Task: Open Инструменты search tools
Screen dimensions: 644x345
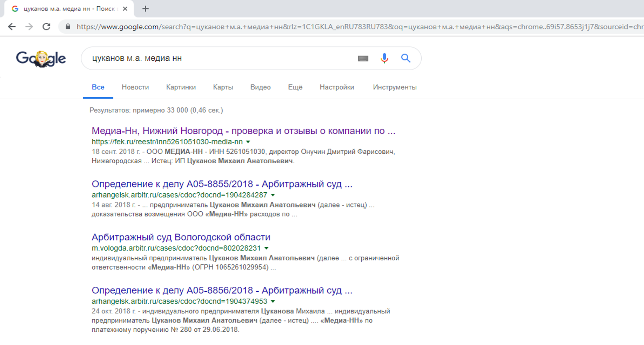Action: coord(395,87)
